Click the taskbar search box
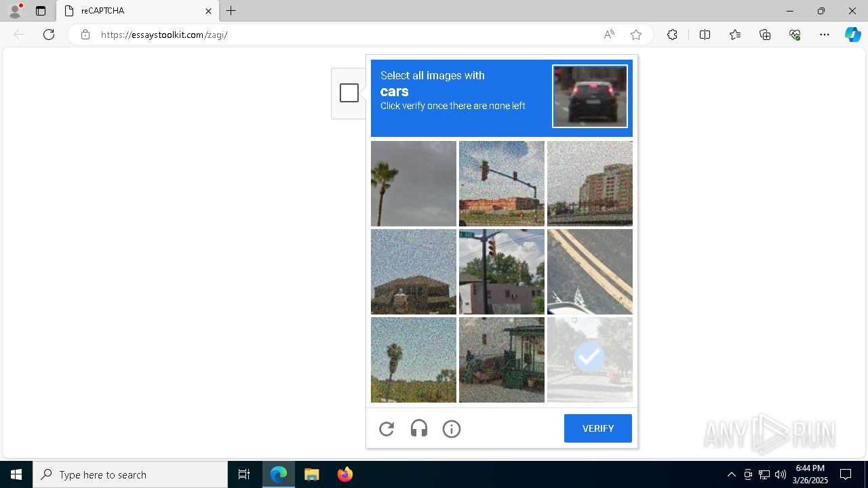Viewport: 868px width, 488px height. (x=130, y=474)
